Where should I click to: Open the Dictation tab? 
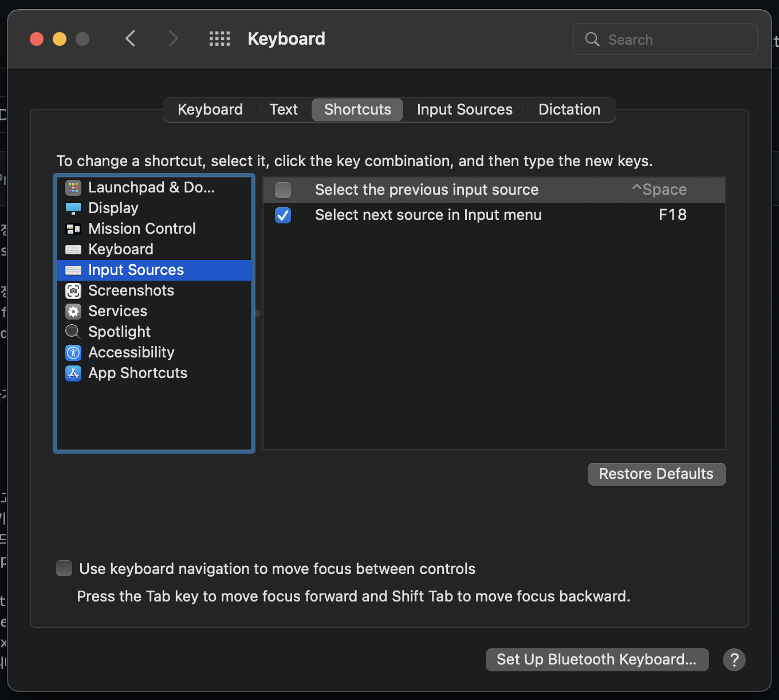(569, 109)
